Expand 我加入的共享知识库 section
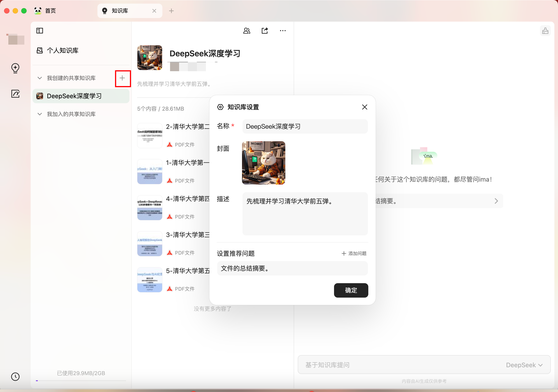 (x=40, y=114)
